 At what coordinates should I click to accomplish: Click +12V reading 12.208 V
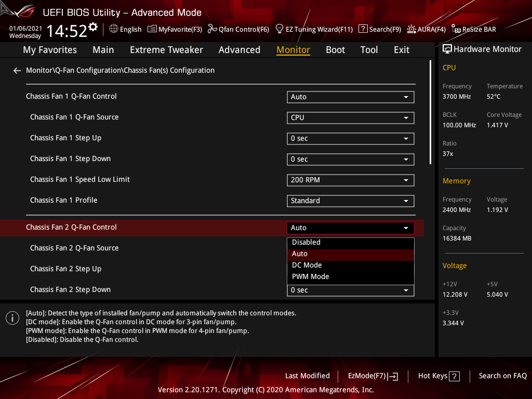click(x=455, y=295)
